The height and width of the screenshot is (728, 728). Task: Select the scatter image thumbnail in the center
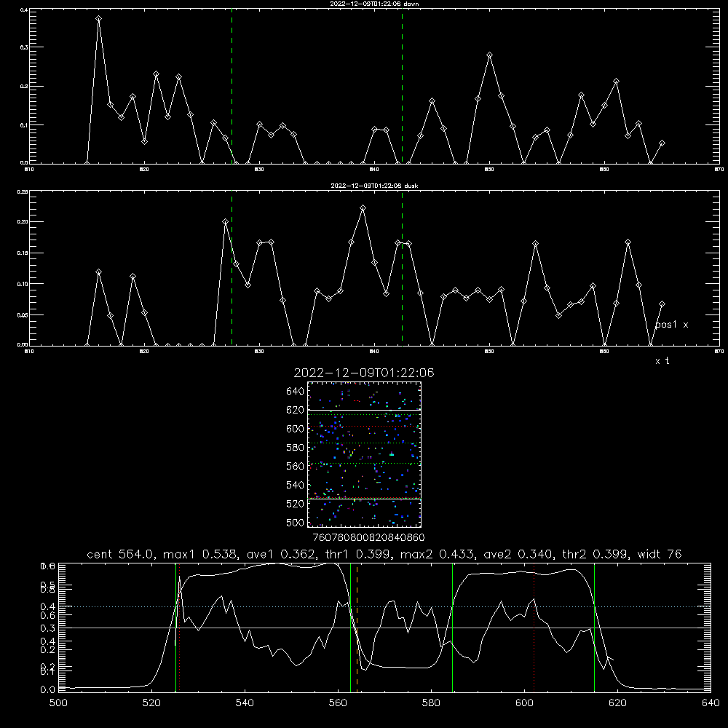[364, 454]
